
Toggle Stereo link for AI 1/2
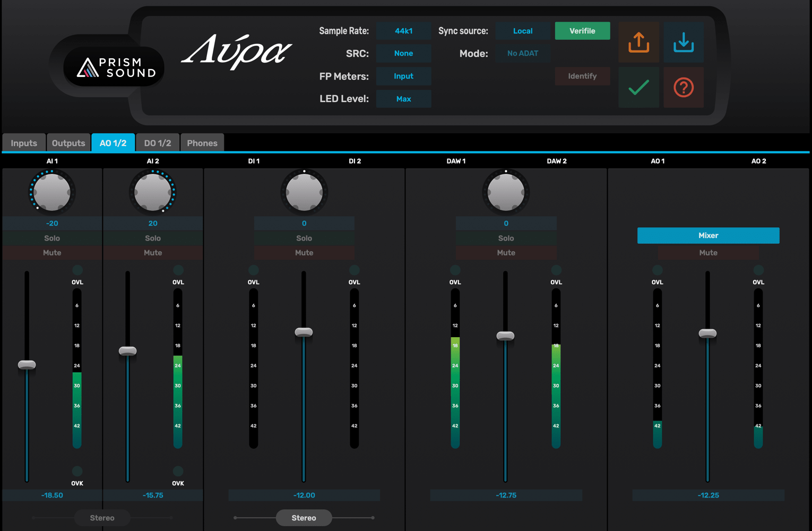click(x=102, y=518)
